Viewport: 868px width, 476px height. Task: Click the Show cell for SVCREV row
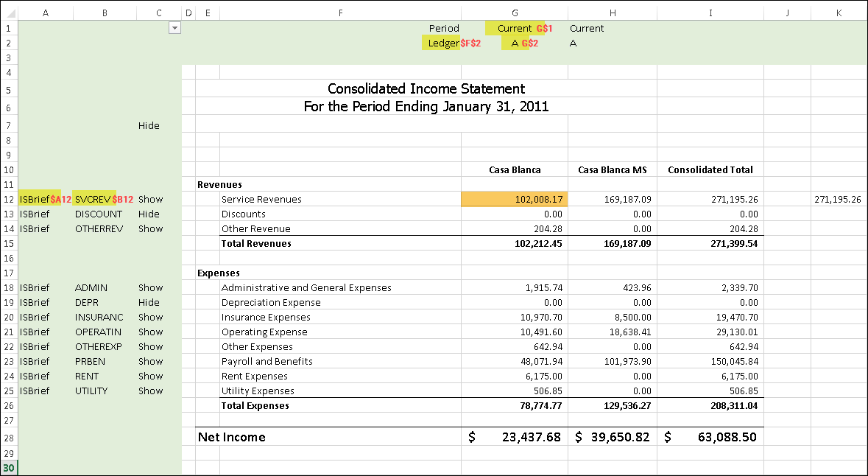(x=150, y=199)
